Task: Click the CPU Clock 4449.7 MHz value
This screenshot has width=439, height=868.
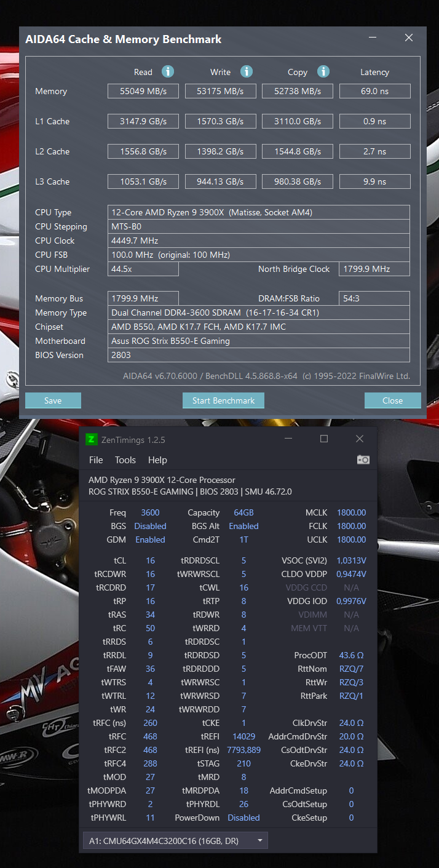Action: click(x=259, y=241)
